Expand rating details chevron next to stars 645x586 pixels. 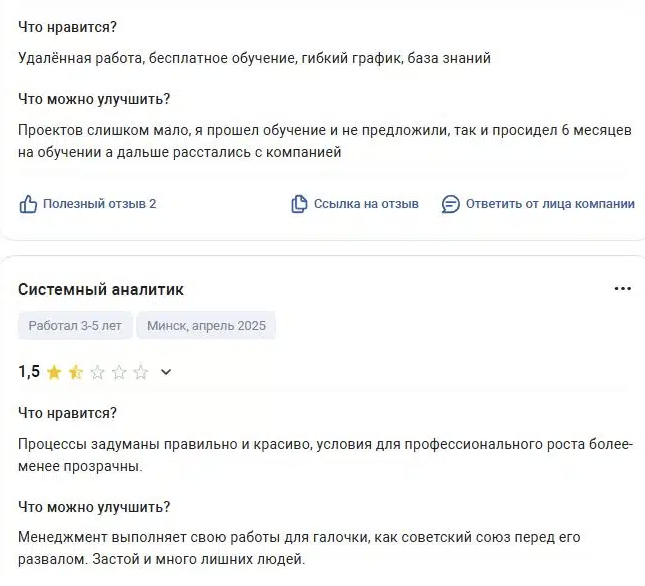point(166,372)
